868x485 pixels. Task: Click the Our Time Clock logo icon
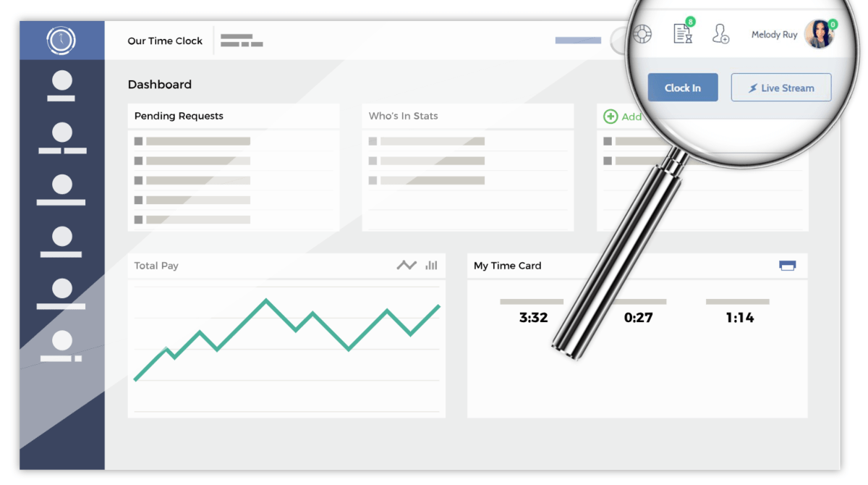pyautogui.click(x=61, y=40)
